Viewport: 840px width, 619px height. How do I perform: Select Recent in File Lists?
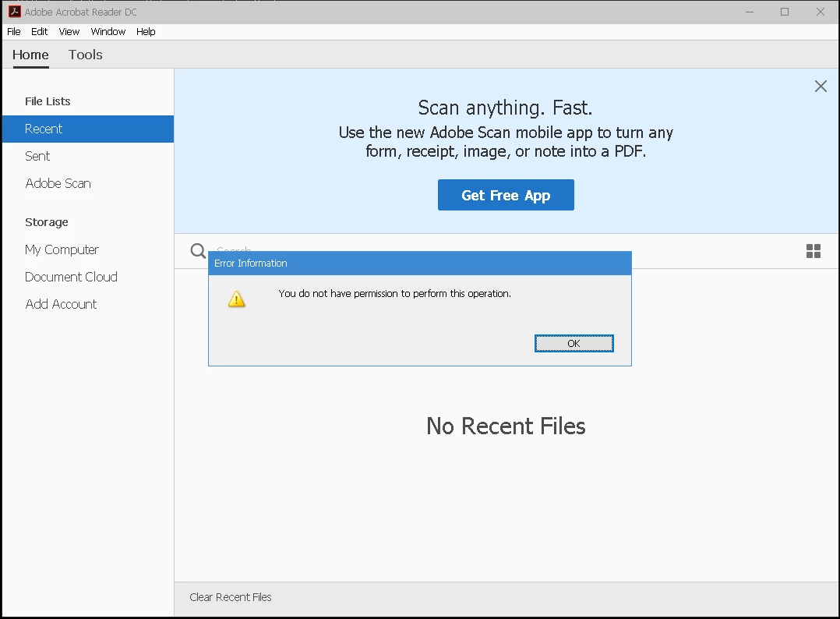[88, 129]
